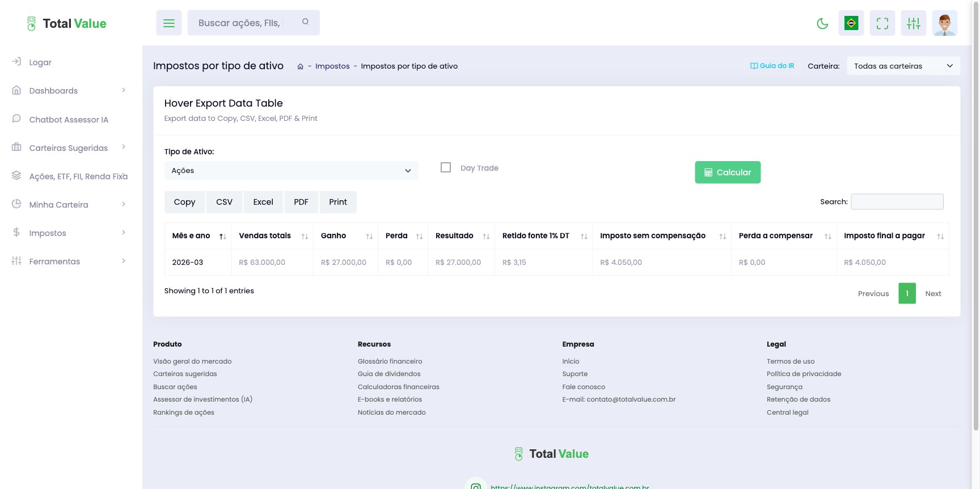
Task: Switch to dark mode with moon icon
Action: point(822,23)
